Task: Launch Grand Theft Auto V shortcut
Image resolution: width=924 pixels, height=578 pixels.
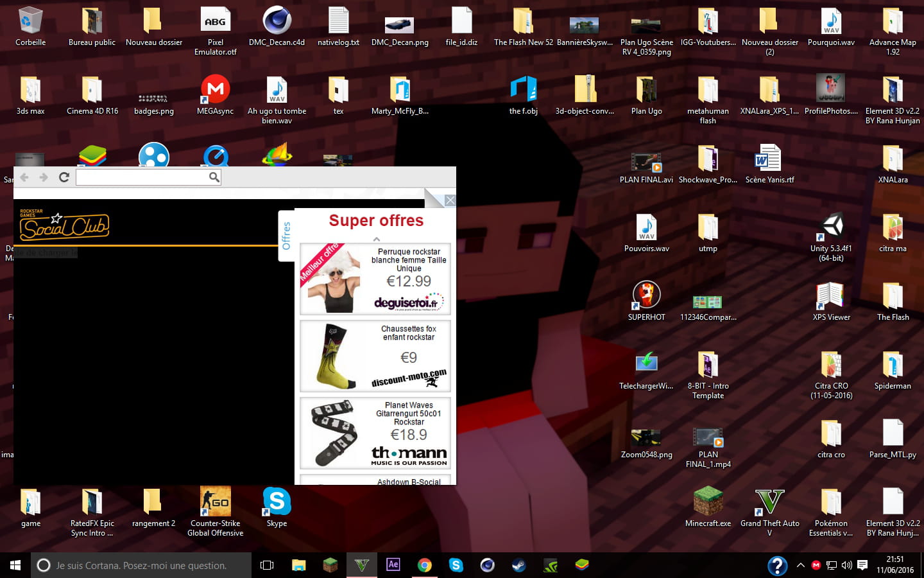Action: (x=769, y=512)
